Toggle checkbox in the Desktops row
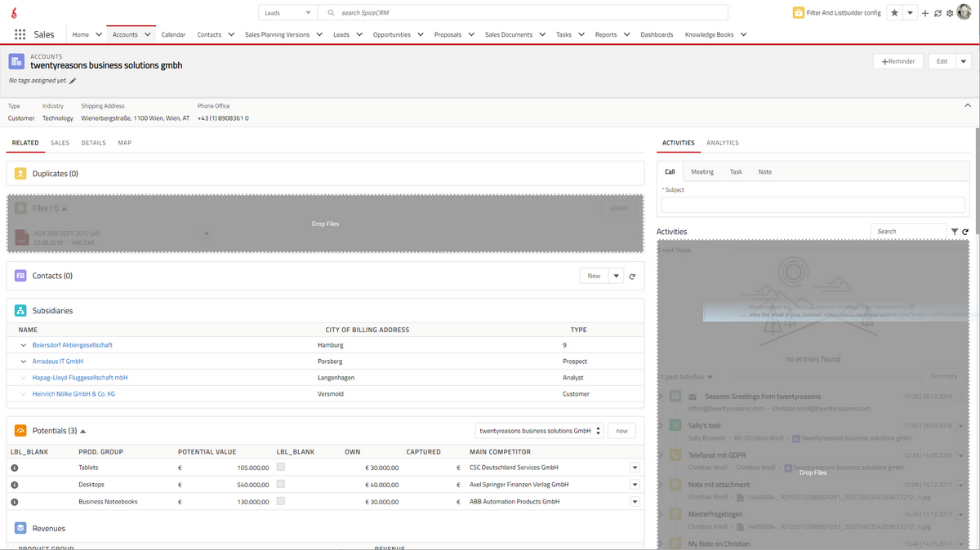This screenshot has width=980, height=550. [x=280, y=484]
